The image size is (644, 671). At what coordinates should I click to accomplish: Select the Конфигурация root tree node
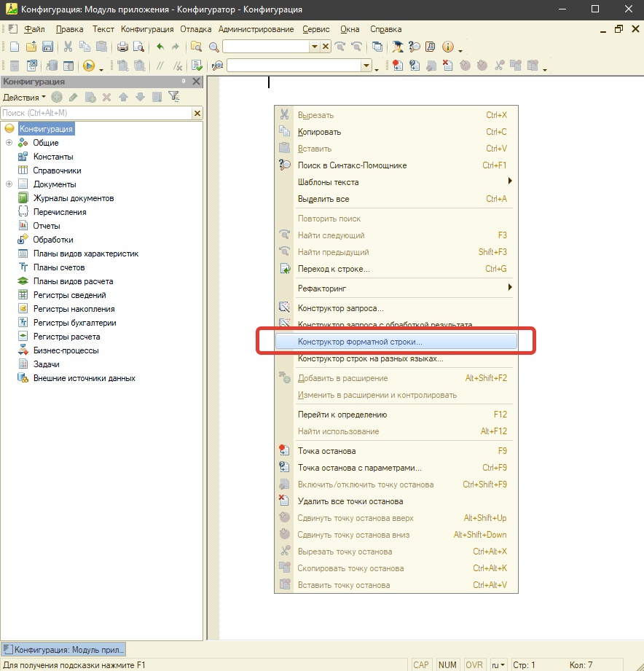46,129
